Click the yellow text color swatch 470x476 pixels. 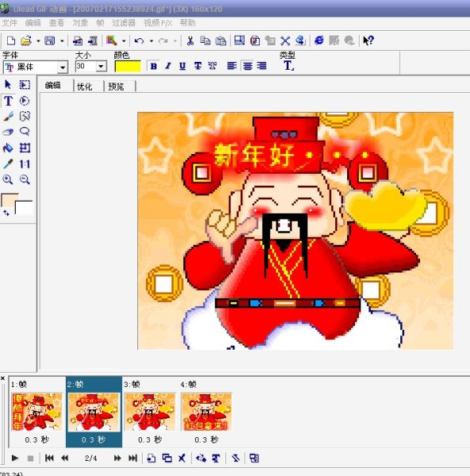click(128, 66)
